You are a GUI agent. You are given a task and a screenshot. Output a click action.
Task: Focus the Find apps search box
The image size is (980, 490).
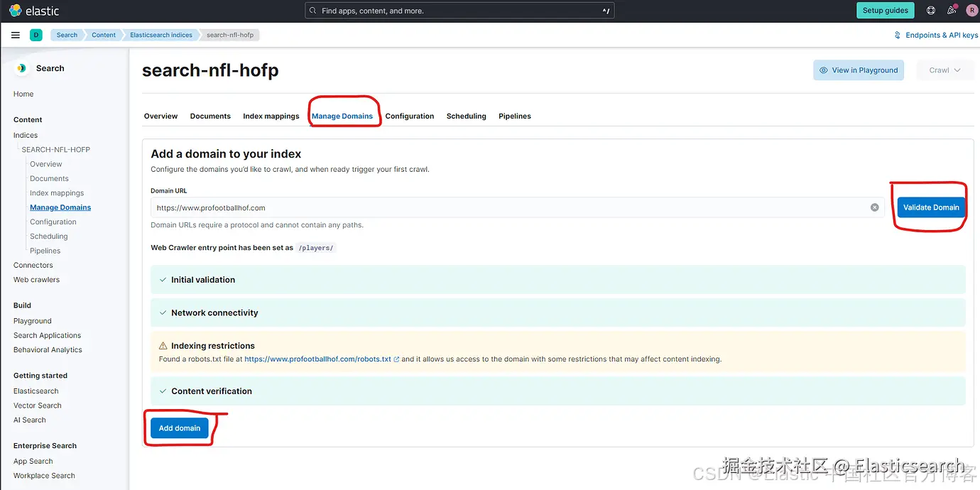click(459, 11)
